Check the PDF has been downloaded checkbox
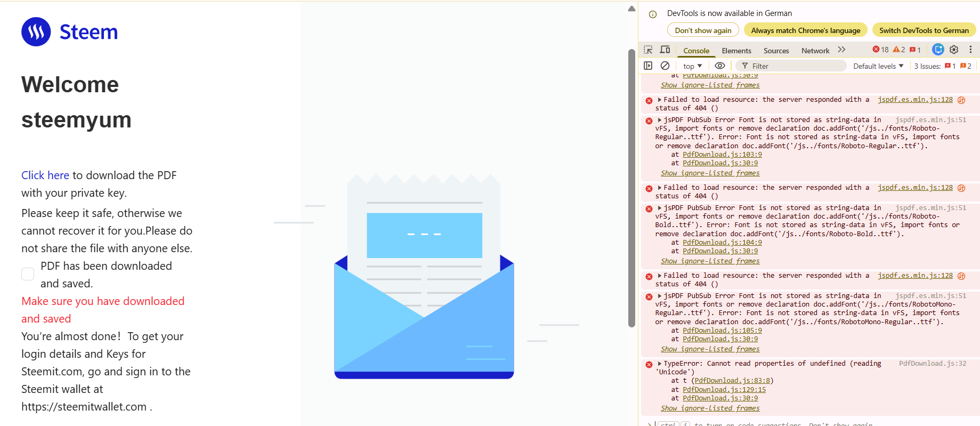The width and height of the screenshot is (980, 426). coord(28,274)
